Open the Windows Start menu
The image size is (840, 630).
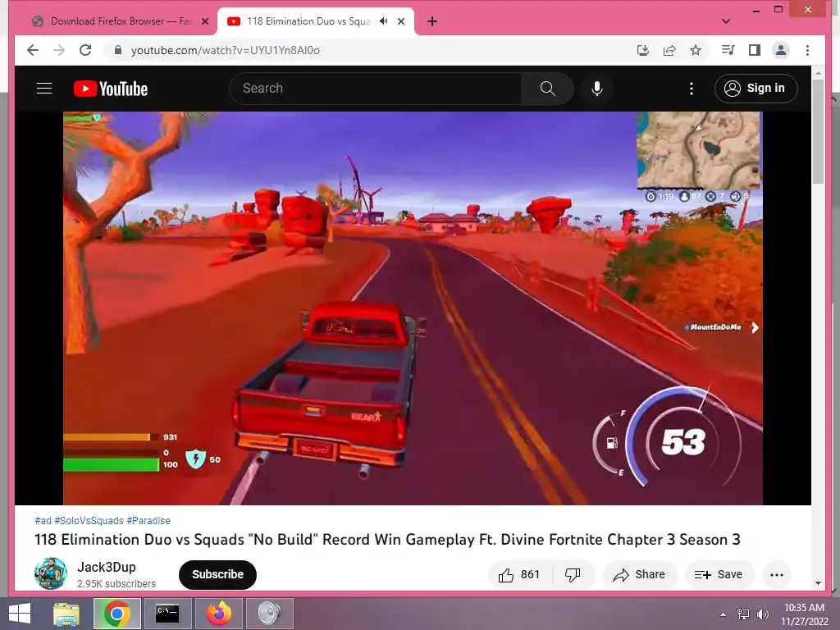tap(20, 614)
